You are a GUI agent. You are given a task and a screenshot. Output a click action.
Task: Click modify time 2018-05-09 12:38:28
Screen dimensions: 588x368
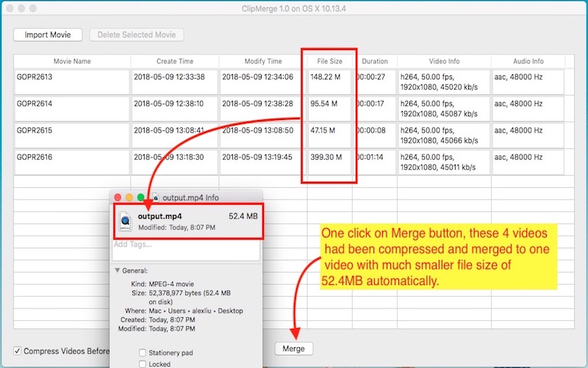click(x=258, y=104)
